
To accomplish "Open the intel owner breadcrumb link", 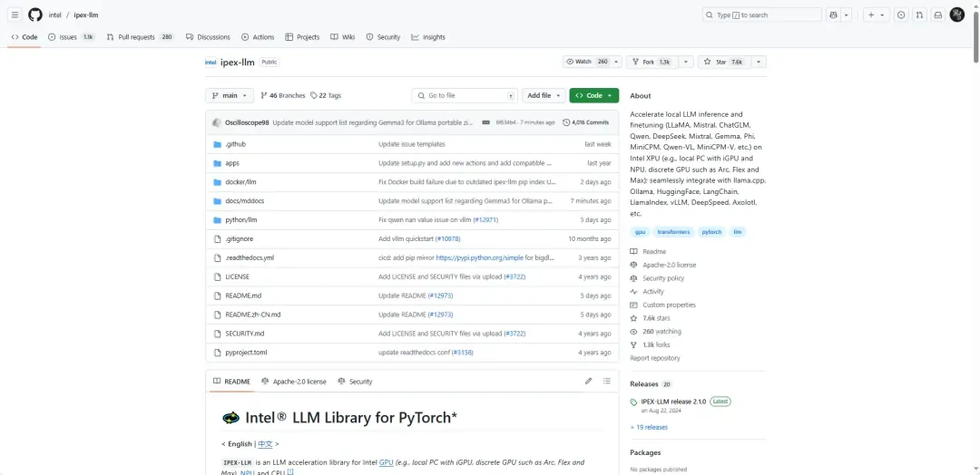I will click(55, 15).
